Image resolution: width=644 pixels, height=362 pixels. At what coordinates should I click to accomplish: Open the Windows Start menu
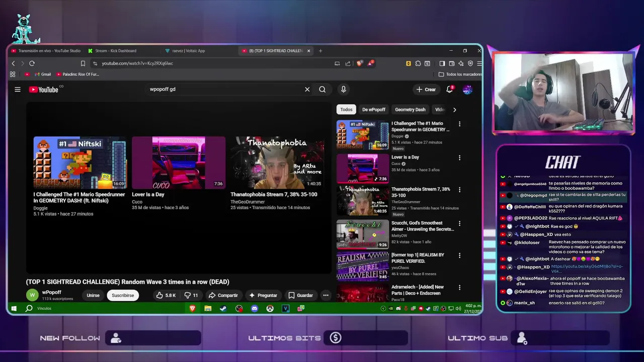point(14,308)
